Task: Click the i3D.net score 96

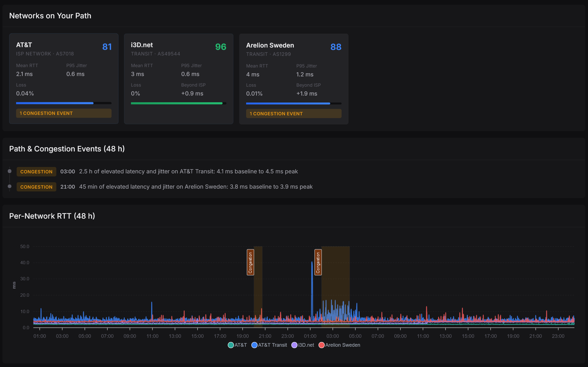Action: (221, 47)
